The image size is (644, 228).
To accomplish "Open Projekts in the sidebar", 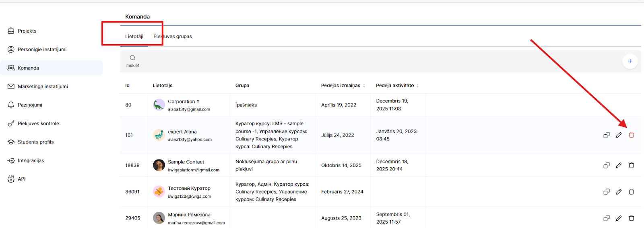I will 27,31.
